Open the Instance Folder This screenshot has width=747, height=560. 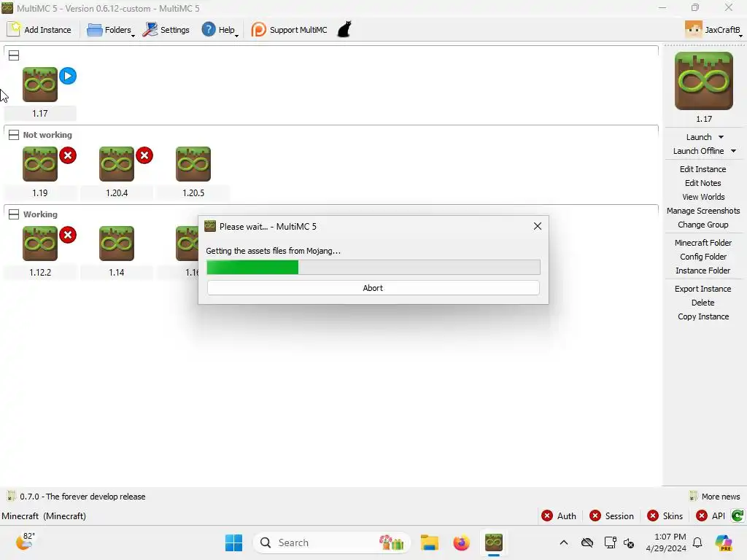pos(703,271)
